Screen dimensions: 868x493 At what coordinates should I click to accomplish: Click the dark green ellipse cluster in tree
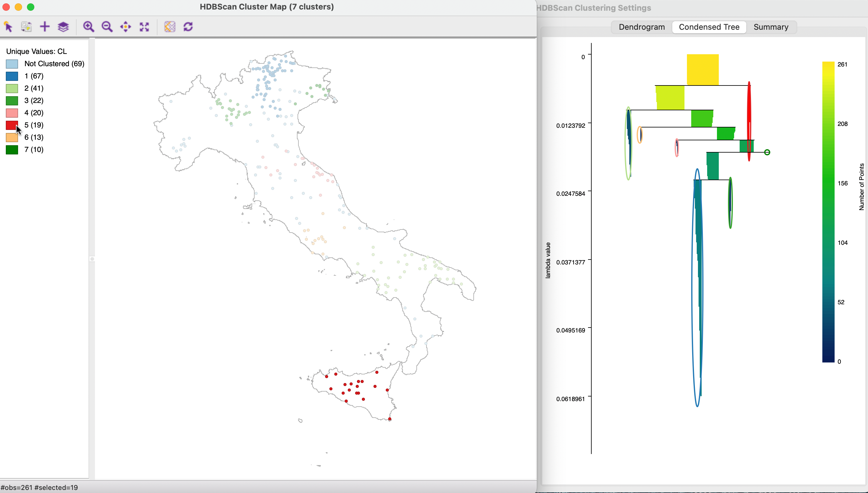(730, 203)
